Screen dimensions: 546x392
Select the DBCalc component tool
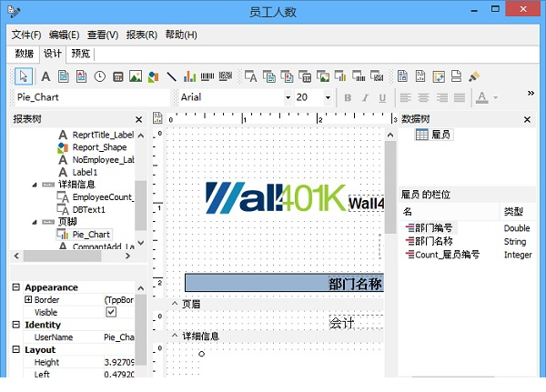click(305, 76)
